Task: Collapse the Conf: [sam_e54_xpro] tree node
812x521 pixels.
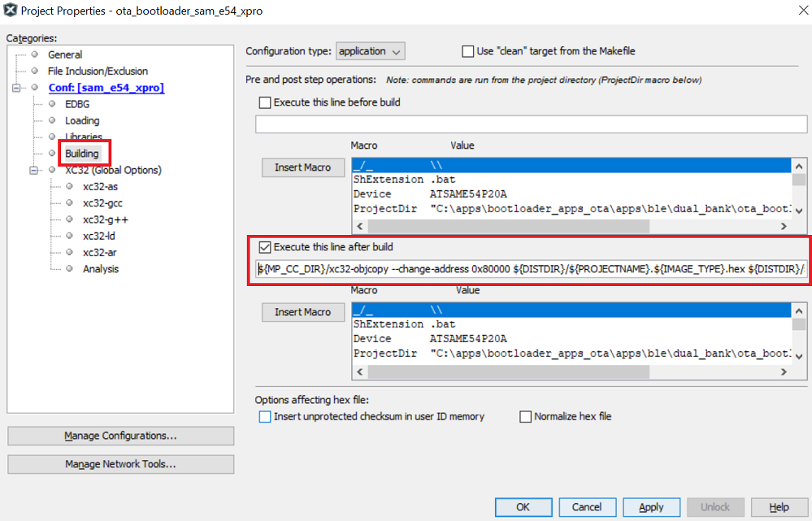Action: coord(16,88)
